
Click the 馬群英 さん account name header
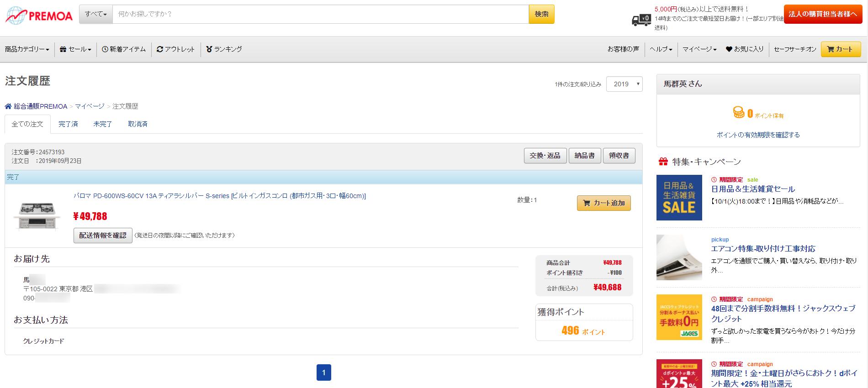coord(683,84)
